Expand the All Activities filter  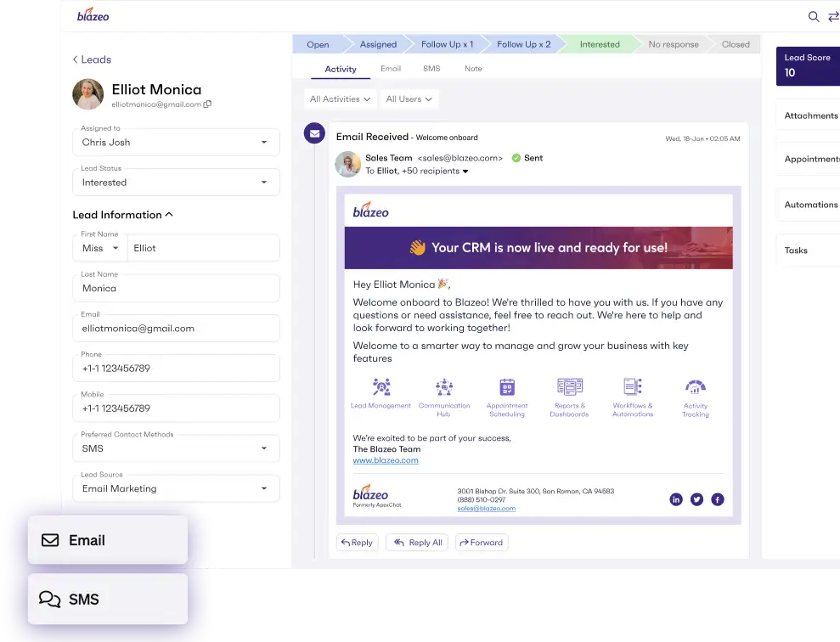tap(340, 99)
